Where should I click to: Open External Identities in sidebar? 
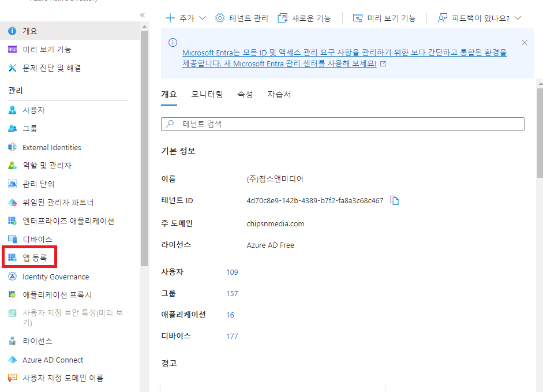pyautogui.click(x=51, y=147)
